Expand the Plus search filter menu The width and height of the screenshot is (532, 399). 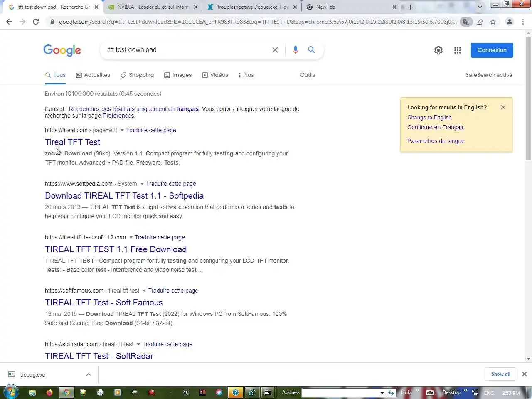(x=246, y=75)
